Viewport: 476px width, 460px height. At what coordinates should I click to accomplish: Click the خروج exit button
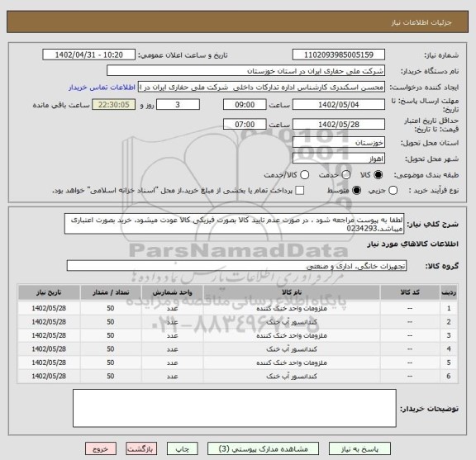(x=101, y=448)
